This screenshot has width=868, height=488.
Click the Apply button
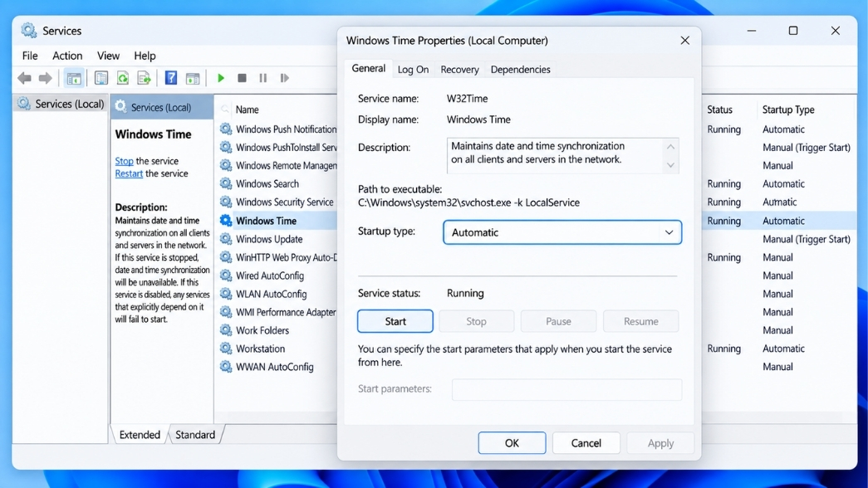[660, 443]
